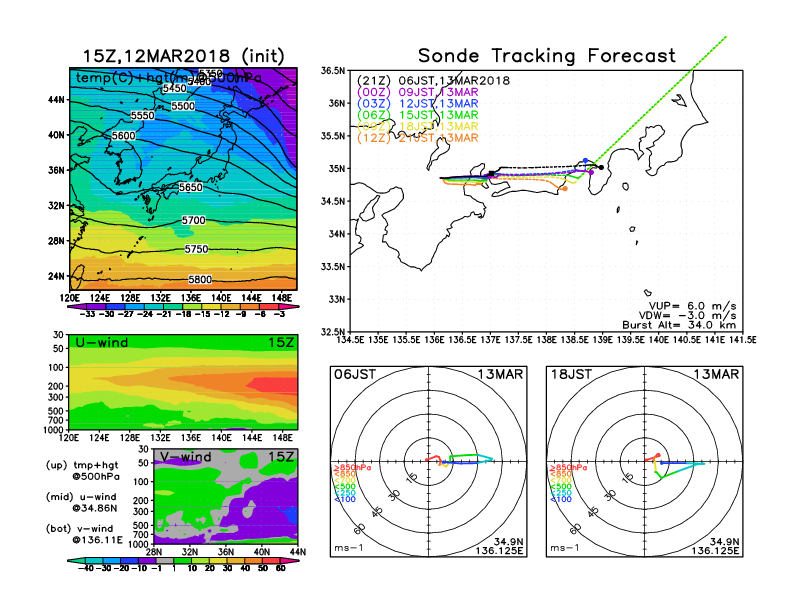This screenshot has height=612, width=792.
Task: Click the "06JST" hodograph title
Action: click(x=355, y=375)
